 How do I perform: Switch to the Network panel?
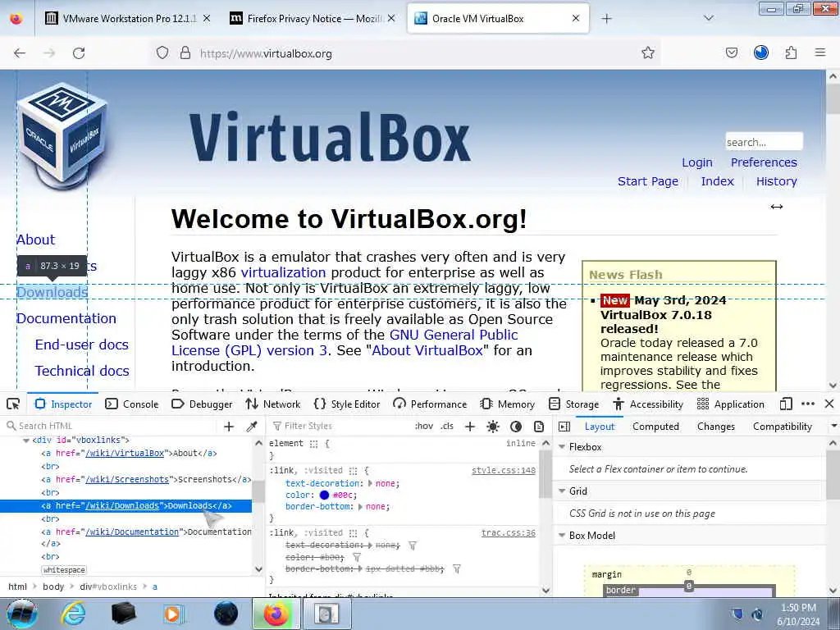(x=272, y=404)
